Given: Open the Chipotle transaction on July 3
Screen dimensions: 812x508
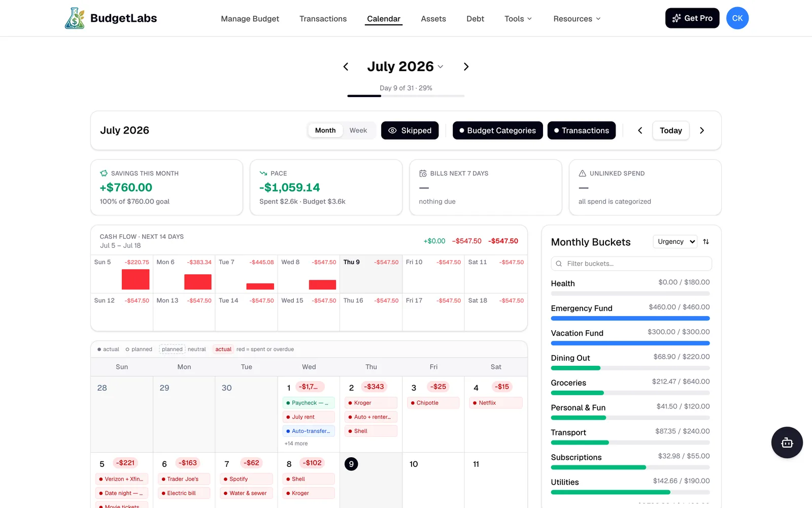Looking at the screenshot, I should point(433,403).
